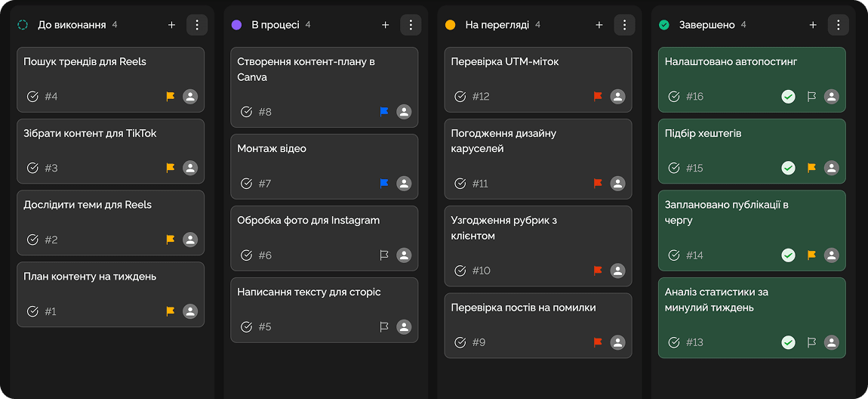This screenshot has width=868, height=399.
Task: Select the "Завершено" column header
Action: [x=706, y=25]
